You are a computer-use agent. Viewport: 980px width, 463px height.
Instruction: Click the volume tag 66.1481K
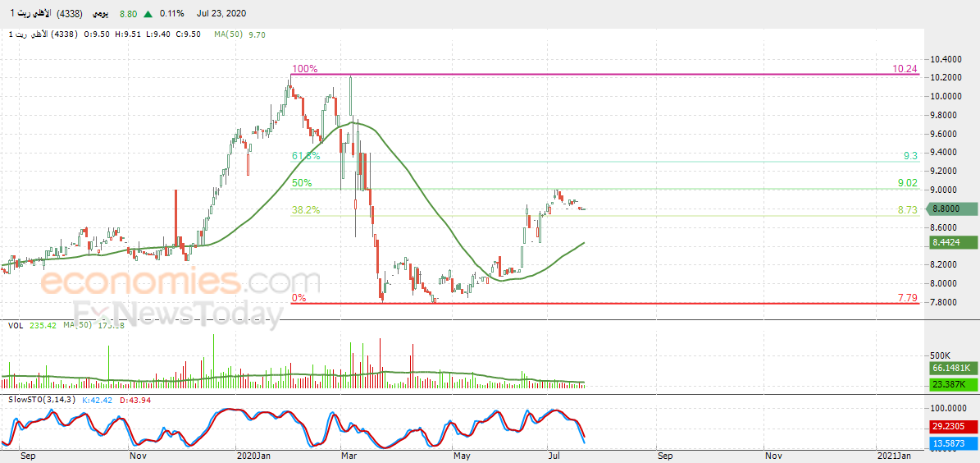[950, 367]
